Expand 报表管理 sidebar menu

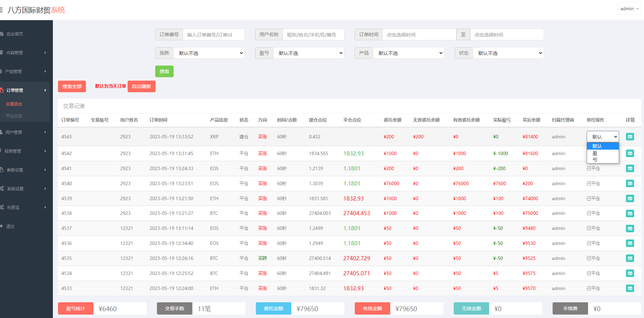click(24, 151)
